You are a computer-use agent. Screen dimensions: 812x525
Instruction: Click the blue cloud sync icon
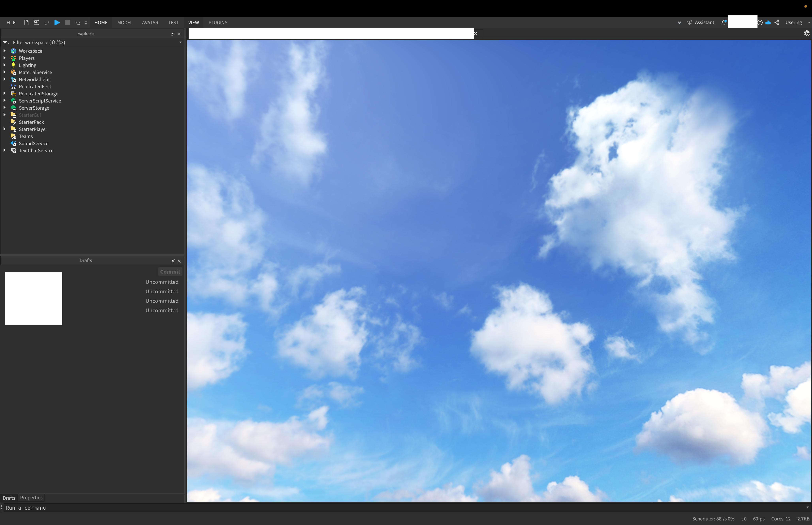(768, 23)
